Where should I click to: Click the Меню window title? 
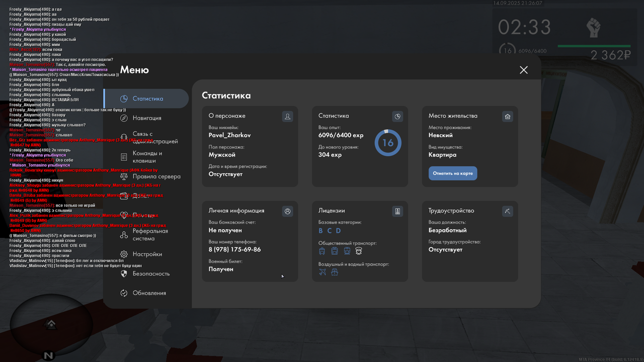[x=134, y=70]
